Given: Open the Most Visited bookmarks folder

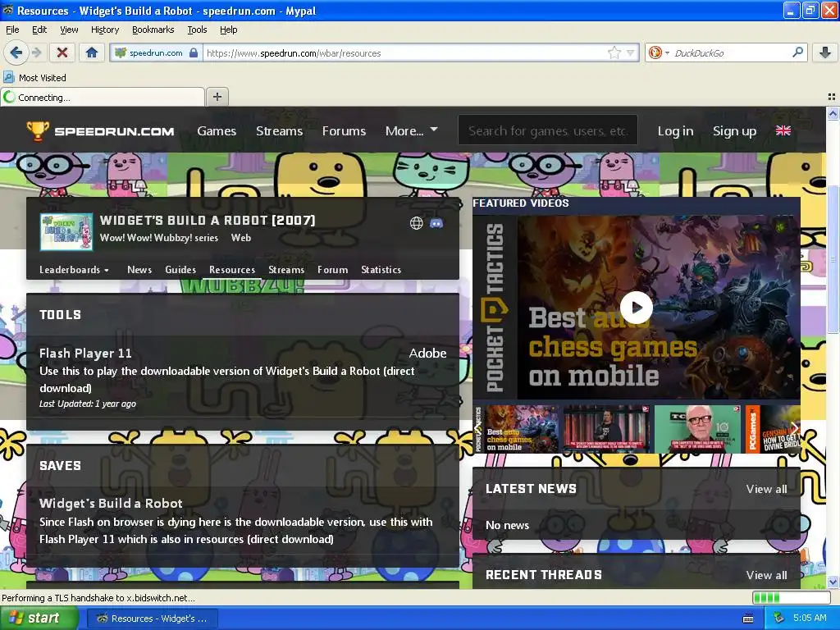Looking at the screenshot, I should coord(35,78).
